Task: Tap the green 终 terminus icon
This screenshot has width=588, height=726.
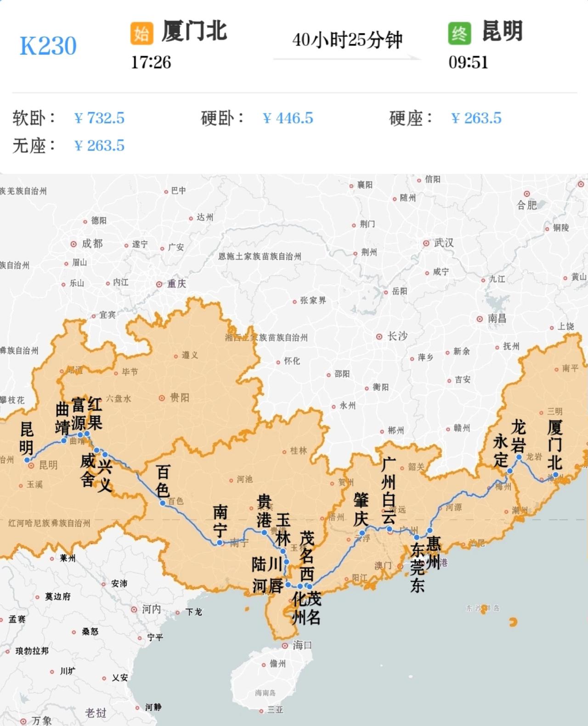Action: click(459, 33)
